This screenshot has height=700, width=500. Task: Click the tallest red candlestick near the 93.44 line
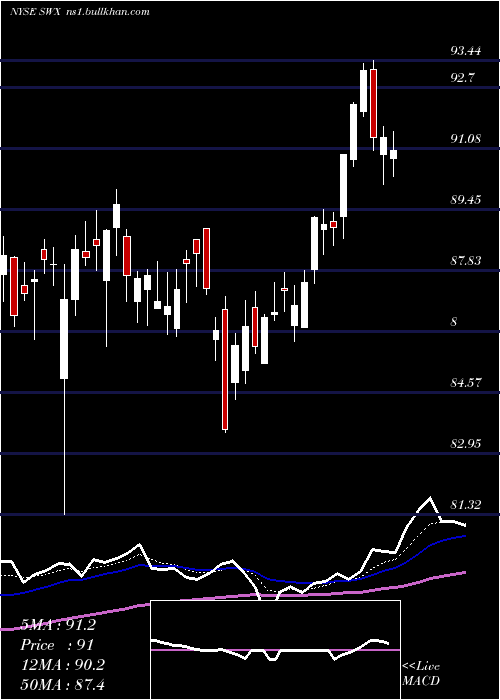[373, 103]
